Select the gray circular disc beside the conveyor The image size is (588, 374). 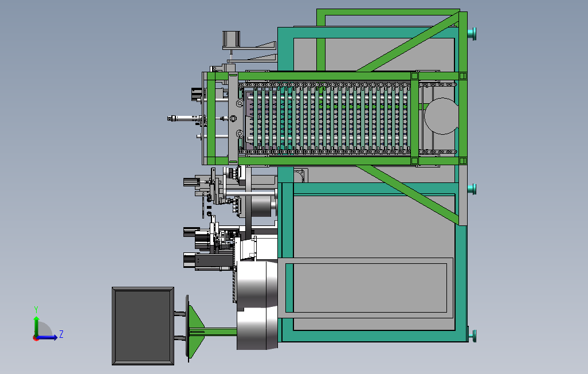441,116
